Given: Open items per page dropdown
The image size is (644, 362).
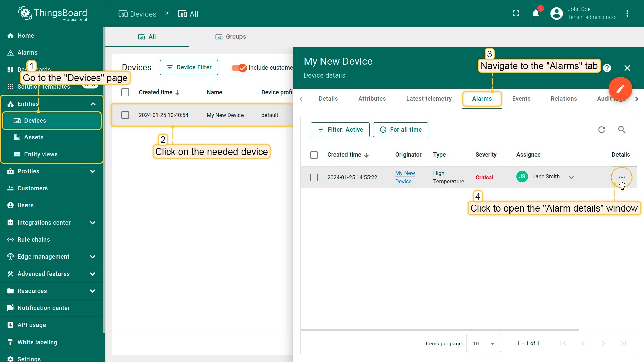Looking at the screenshot, I should pyautogui.click(x=483, y=343).
